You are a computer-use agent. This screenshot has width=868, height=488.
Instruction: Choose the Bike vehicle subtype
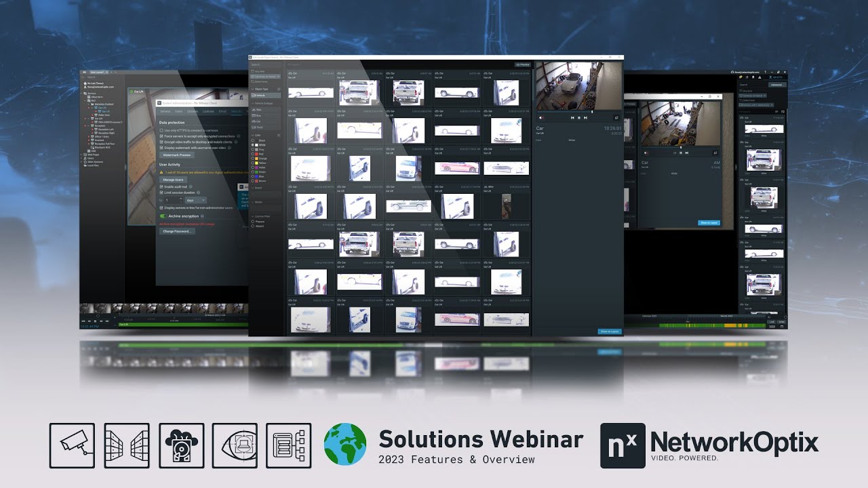(x=266, y=110)
